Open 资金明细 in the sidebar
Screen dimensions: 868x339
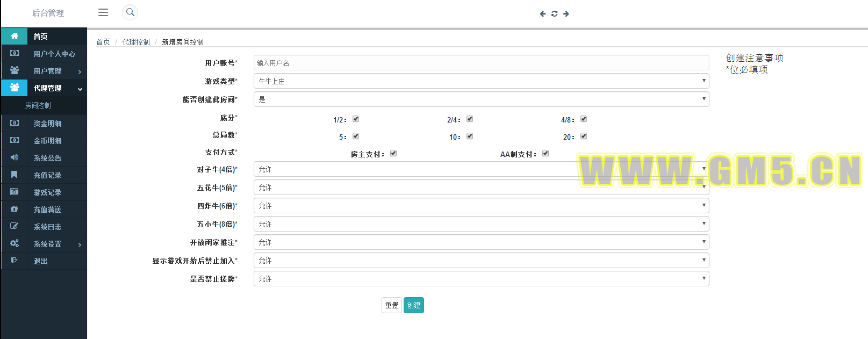click(47, 124)
